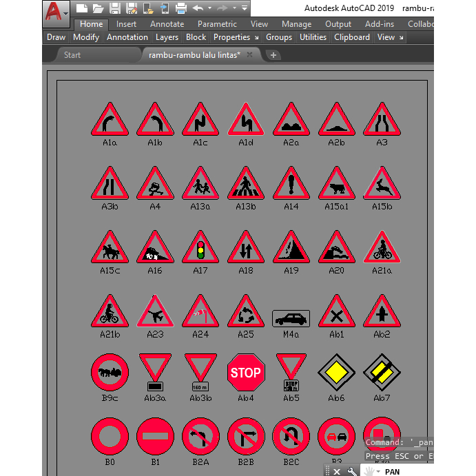This screenshot has height=476, width=476.
Task: Click View panel dialog launcher arrow
Action: (x=401, y=38)
